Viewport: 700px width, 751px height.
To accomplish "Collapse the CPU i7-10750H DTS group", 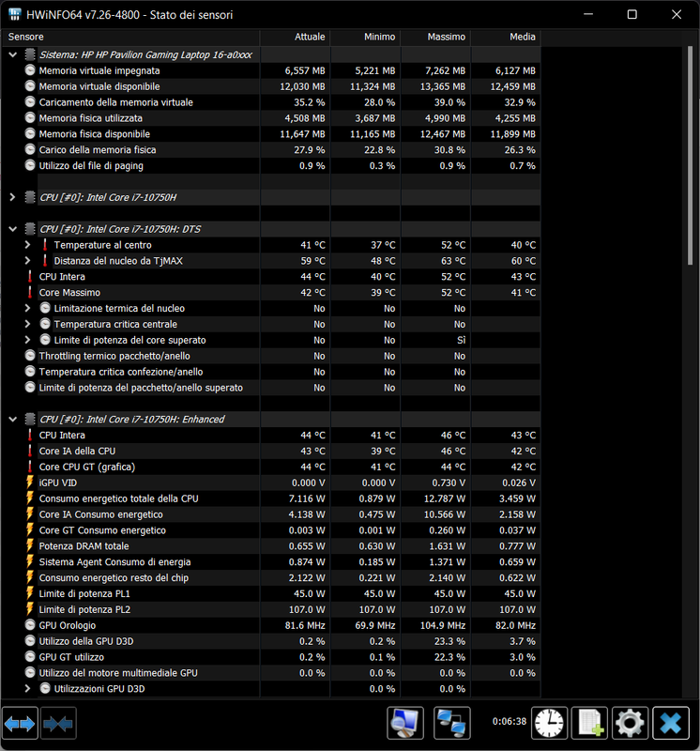I will tap(13, 229).
